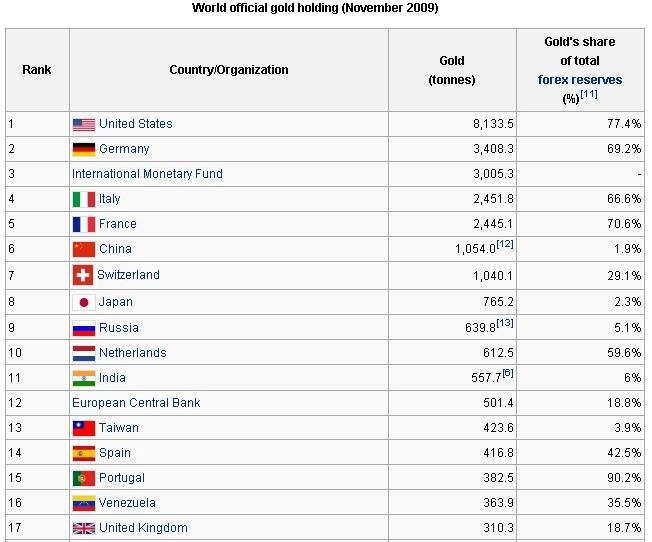Click the table title World official gold holding
The width and height of the screenshot is (652, 542).
click(x=315, y=8)
